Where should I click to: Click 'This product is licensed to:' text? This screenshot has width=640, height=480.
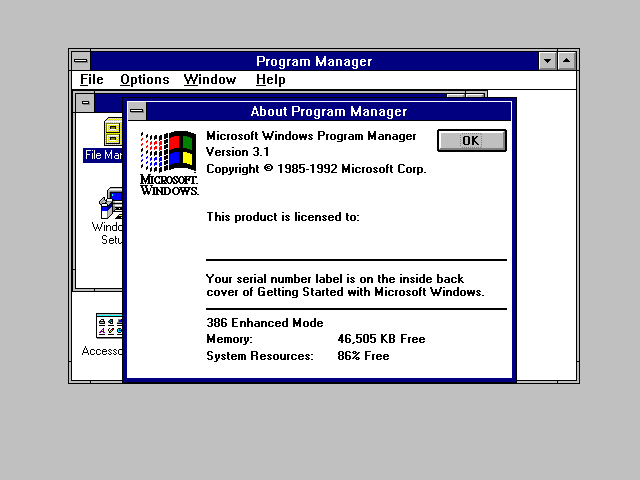click(x=283, y=217)
